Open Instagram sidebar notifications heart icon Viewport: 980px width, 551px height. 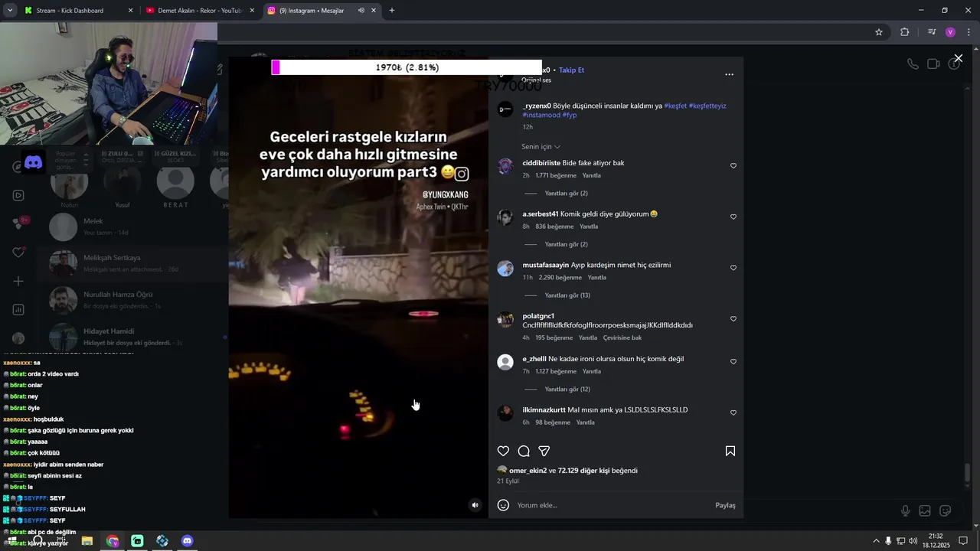coord(18,253)
